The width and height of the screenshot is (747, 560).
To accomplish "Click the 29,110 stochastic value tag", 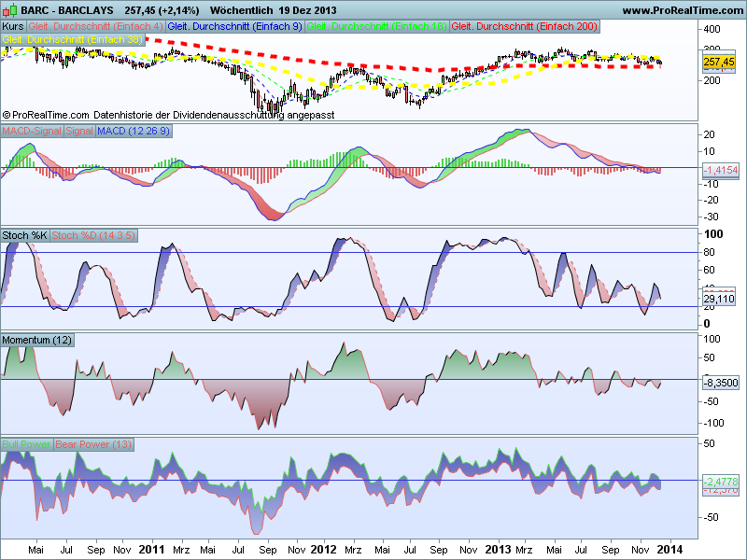I will pyautogui.click(x=718, y=299).
